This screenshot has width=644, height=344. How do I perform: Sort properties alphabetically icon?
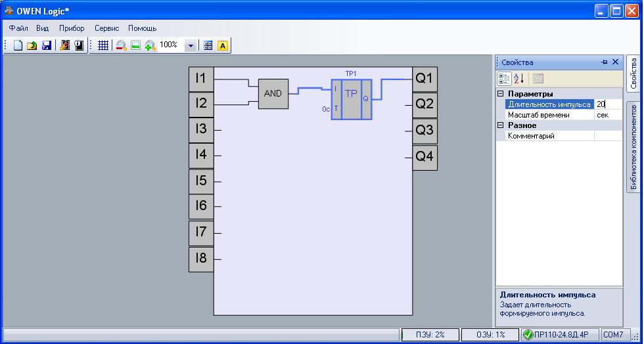(x=518, y=78)
